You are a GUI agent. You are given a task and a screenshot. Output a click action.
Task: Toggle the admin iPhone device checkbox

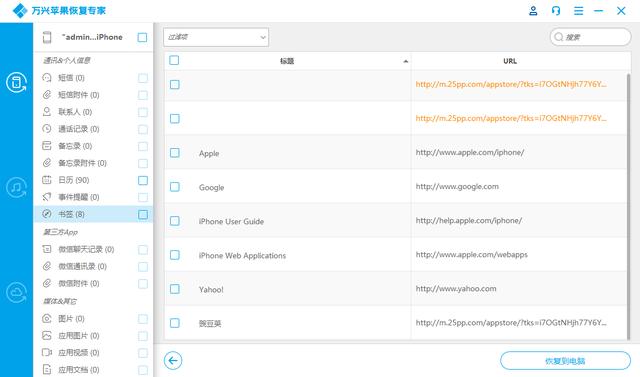click(142, 38)
